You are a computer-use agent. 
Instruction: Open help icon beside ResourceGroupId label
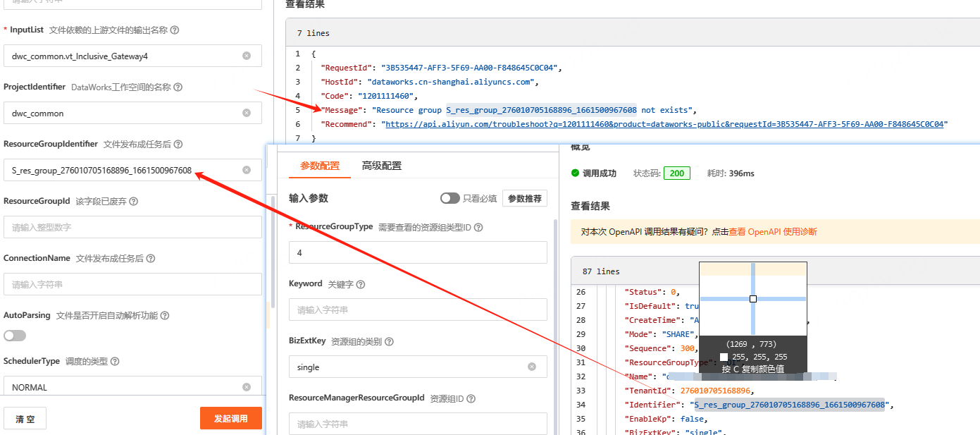134,201
